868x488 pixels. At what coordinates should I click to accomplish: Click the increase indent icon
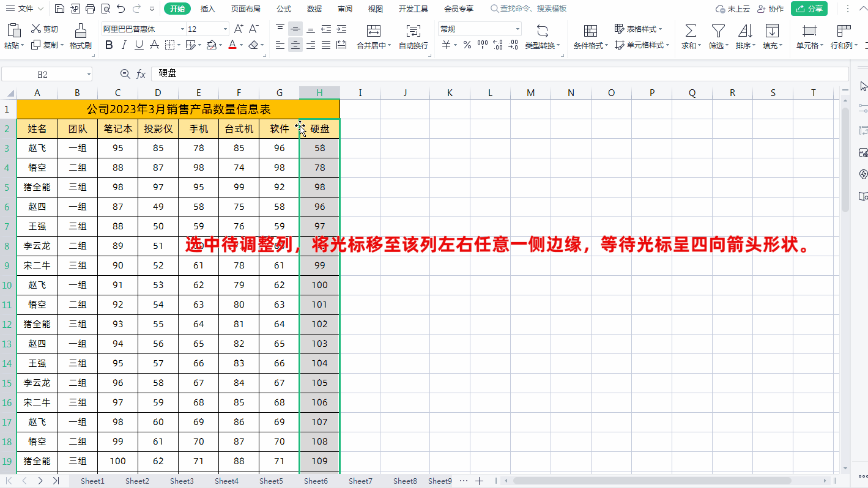(341, 29)
